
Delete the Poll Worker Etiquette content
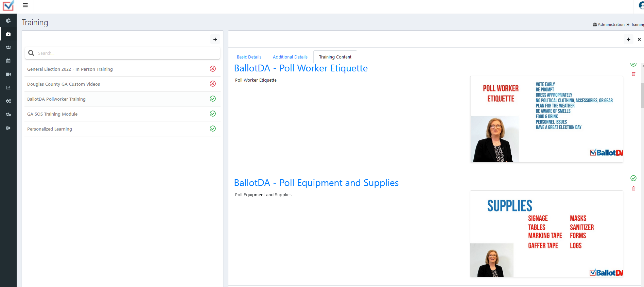pos(633,74)
